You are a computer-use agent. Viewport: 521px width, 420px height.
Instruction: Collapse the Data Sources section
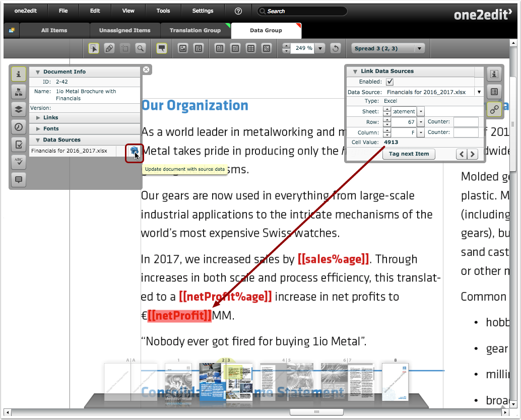(38, 140)
